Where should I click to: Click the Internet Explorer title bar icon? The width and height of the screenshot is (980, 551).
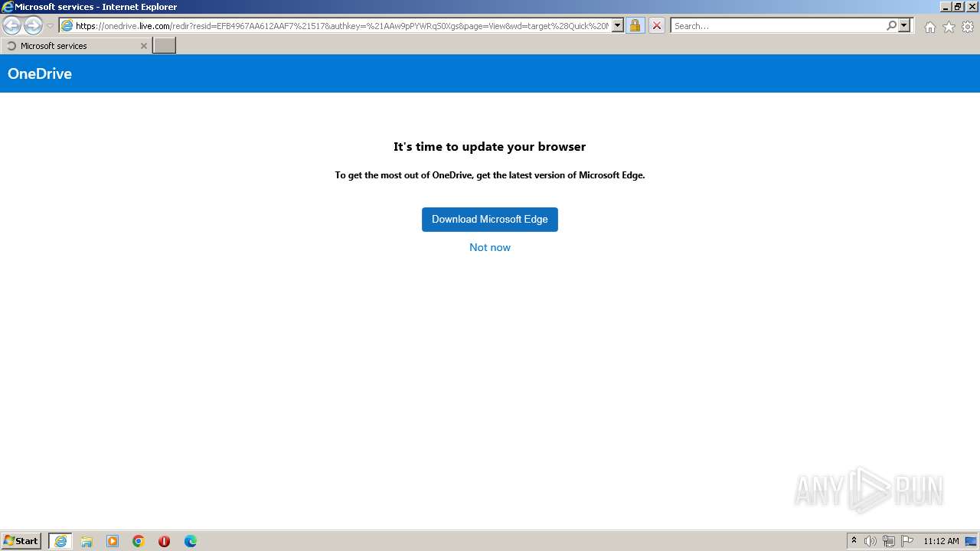coord(8,7)
